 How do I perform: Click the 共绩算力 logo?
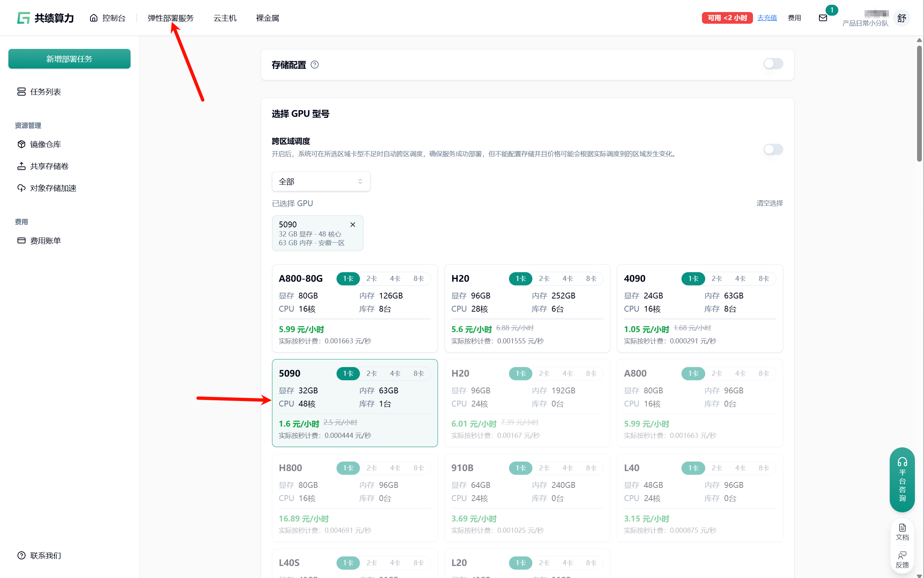click(x=46, y=18)
